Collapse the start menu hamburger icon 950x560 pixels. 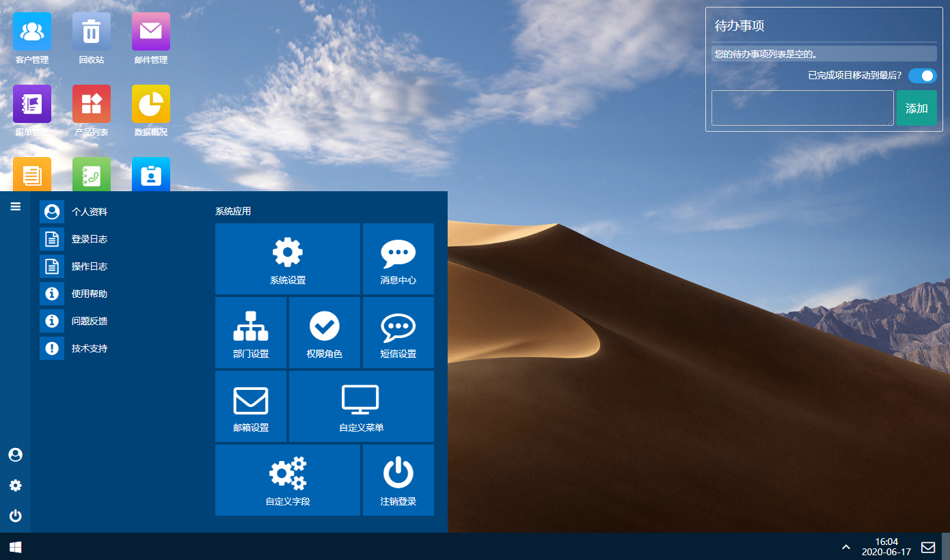[15, 206]
